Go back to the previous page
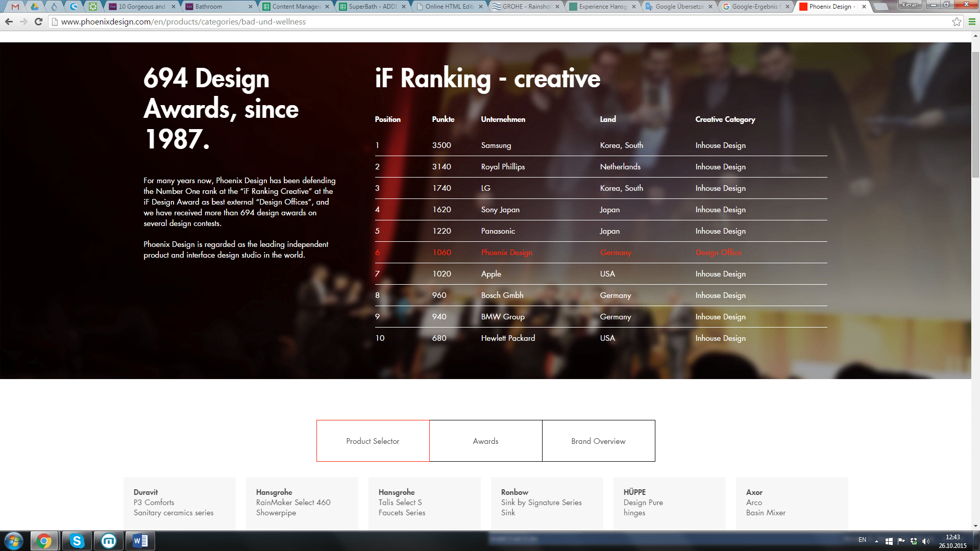Viewport: 980px width, 551px height. click(9, 21)
